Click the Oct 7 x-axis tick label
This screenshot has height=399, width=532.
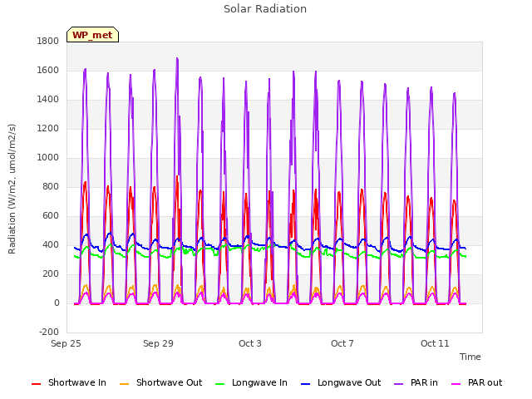click(x=342, y=343)
